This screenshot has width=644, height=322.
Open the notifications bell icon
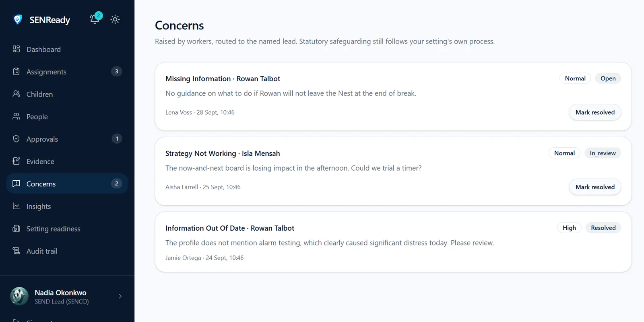(x=95, y=19)
